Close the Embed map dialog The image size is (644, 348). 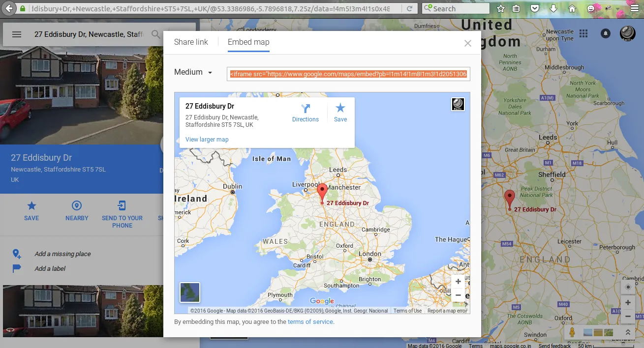(x=468, y=43)
